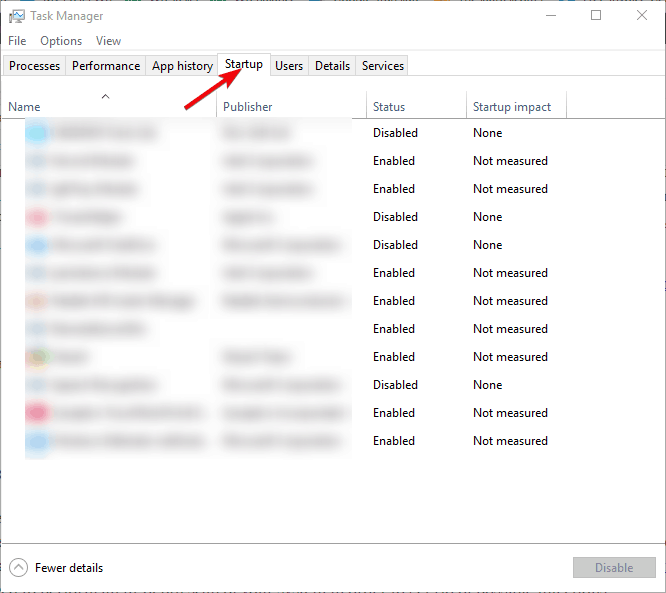The image size is (666, 593).
Task: Click the Task Manager title bar icon
Action: (x=17, y=16)
